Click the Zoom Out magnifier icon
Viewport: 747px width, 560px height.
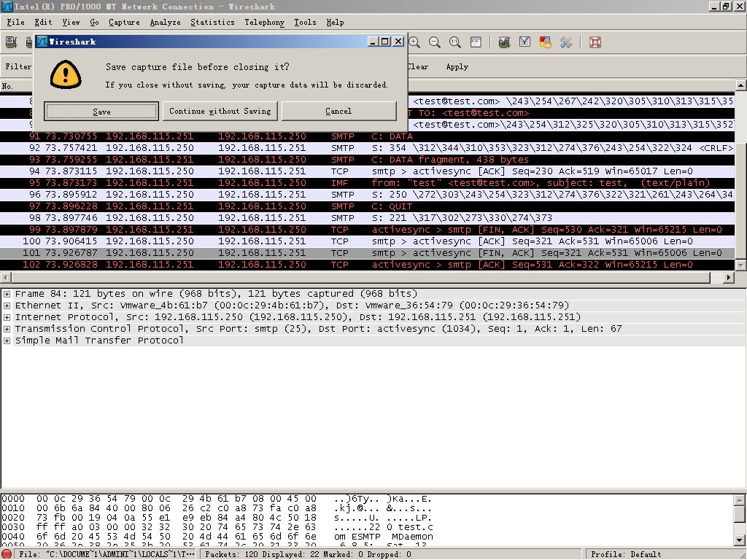[435, 42]
